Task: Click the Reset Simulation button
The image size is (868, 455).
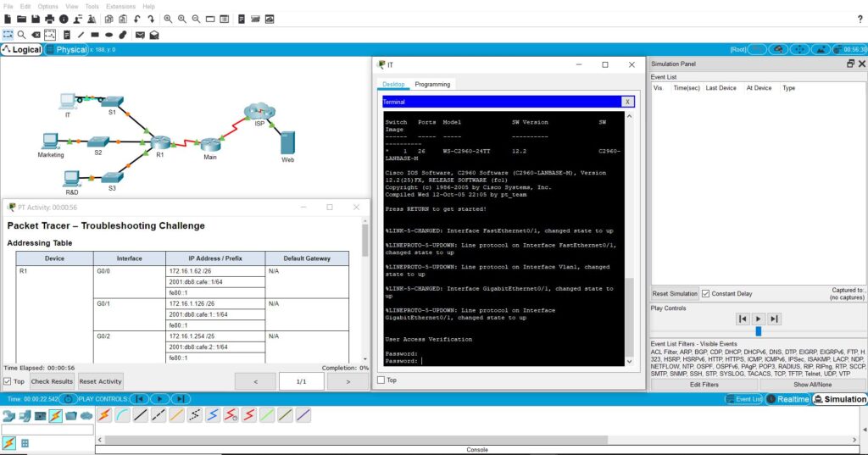Action: (x=674, y=294)
